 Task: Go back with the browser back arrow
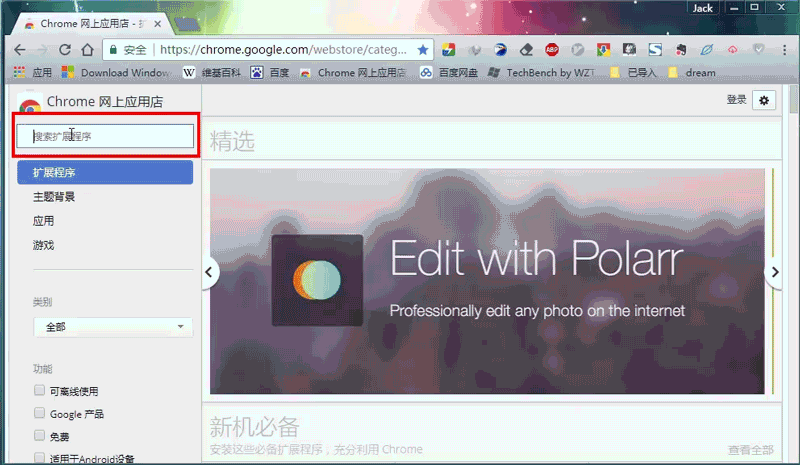20,50
